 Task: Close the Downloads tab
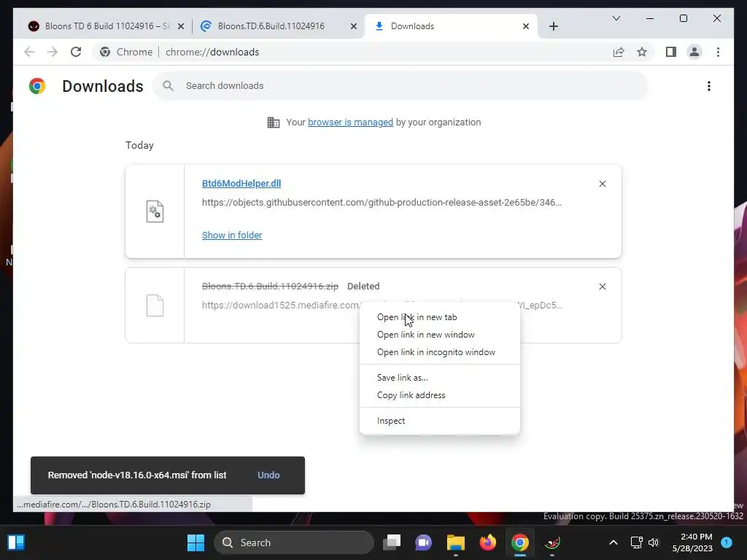[x=525, y=26]
